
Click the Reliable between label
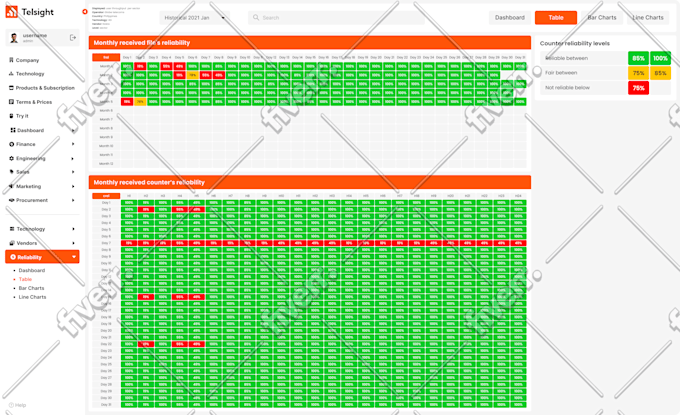click(566, 58)
